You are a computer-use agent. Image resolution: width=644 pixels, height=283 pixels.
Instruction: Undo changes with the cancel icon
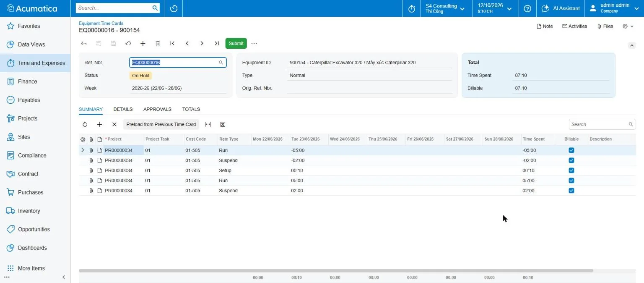128,43
